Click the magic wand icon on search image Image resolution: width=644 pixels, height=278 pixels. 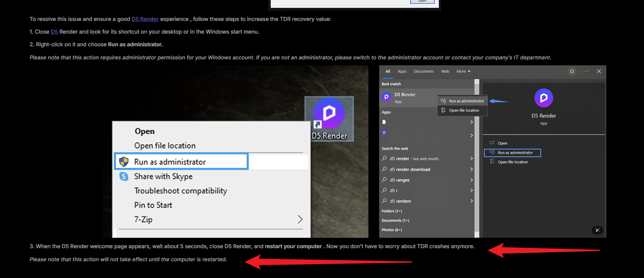pos(597,230)
